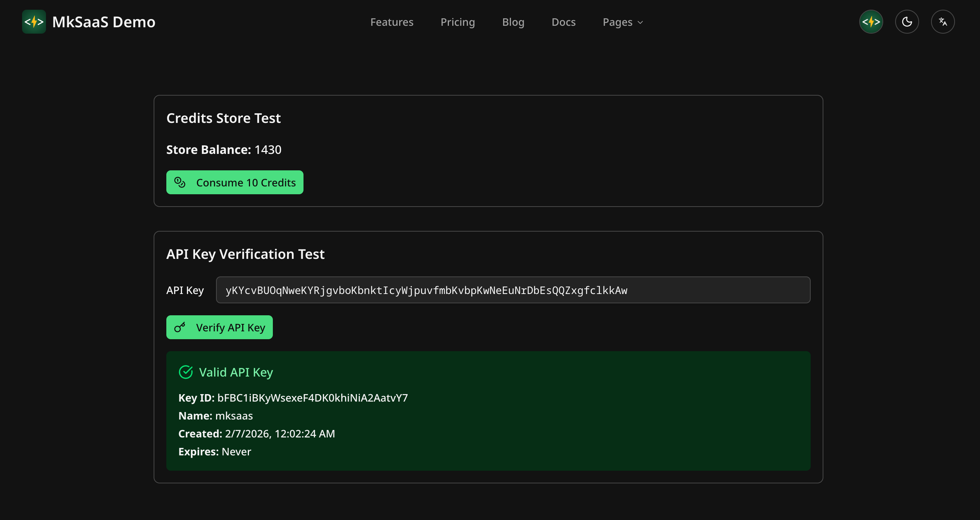Viewport: 980px width, 520px height.
Task: Open the Docs nav link
Action: (x=563, y=22)
